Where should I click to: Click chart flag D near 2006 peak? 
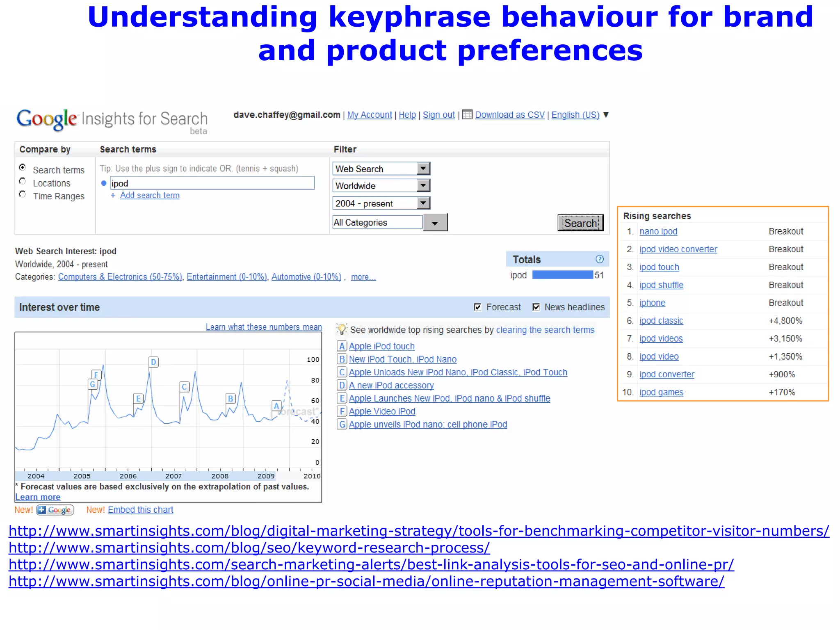[x=153, y=362]
